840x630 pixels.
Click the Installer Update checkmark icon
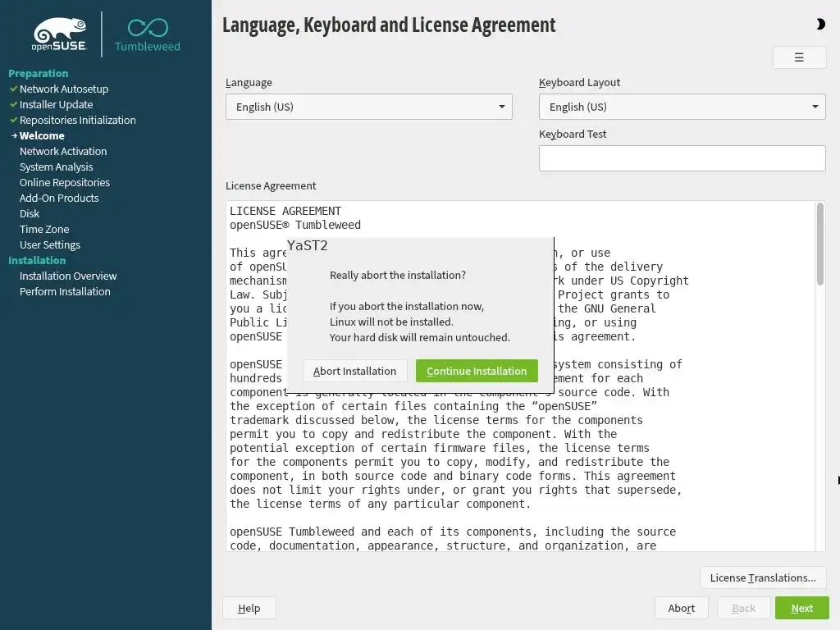pyautogui.click(x=13, y=104)
